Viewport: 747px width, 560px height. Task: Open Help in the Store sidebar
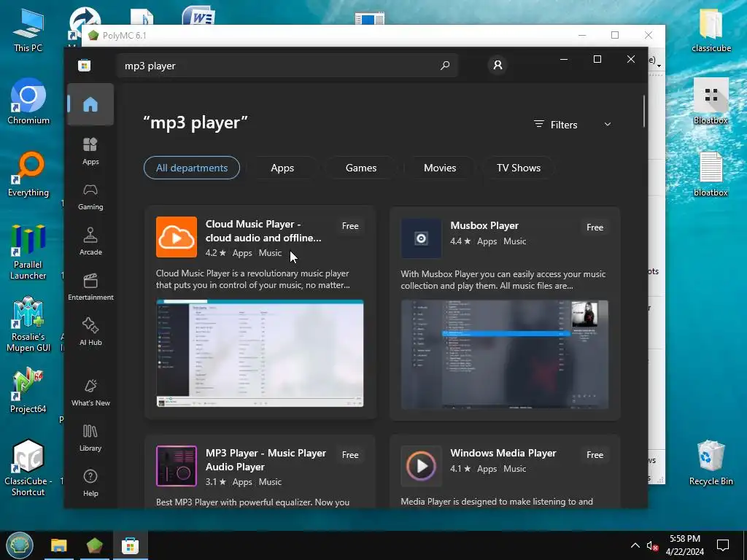[90, 483]
